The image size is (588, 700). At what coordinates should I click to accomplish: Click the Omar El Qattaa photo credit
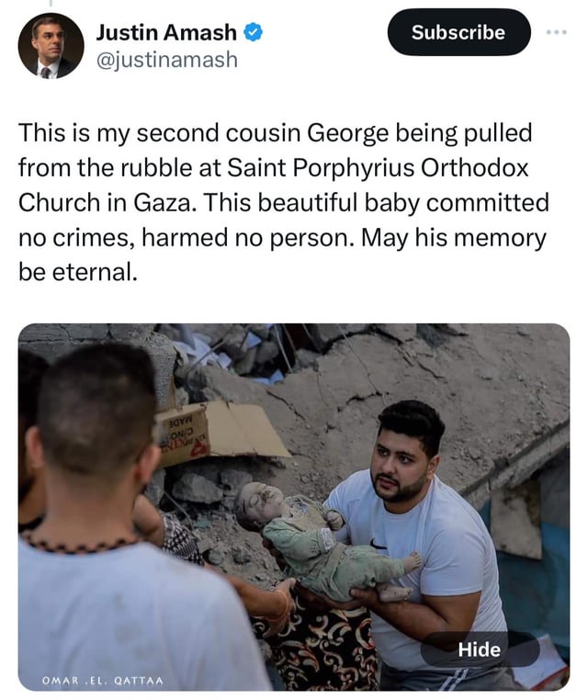click(x=103, y=681)
